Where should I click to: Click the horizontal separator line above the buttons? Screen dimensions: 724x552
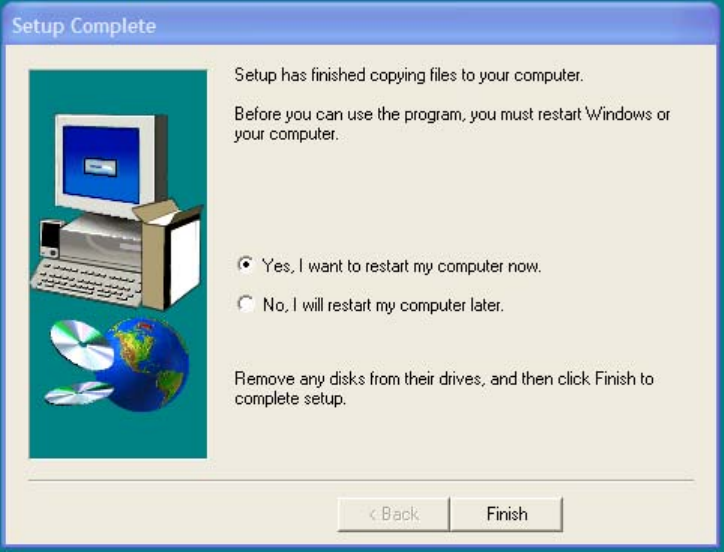coord(361,480)
